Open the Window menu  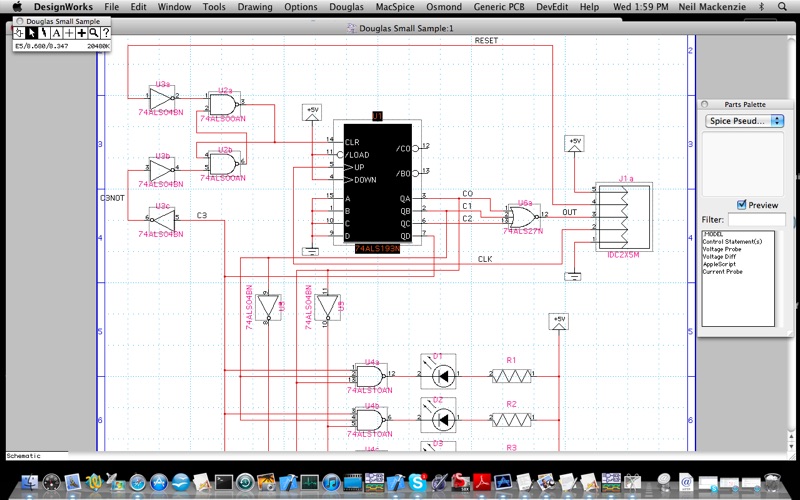[x=174, y=7]
